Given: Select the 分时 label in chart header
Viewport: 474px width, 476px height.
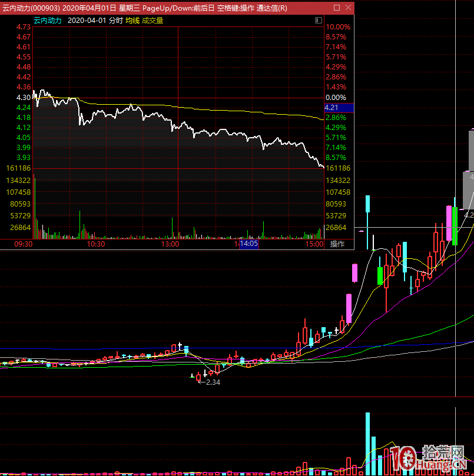Looking at the screenshot, I should 116,20.
